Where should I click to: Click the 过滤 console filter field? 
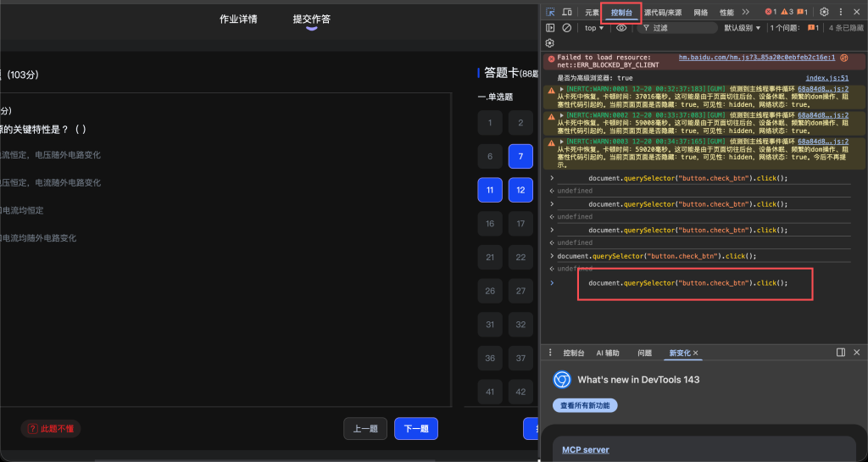[x=677, y=28]
